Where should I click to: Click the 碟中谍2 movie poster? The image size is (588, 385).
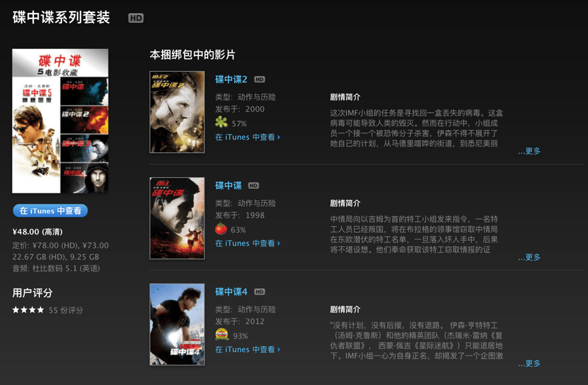(177, 112)
